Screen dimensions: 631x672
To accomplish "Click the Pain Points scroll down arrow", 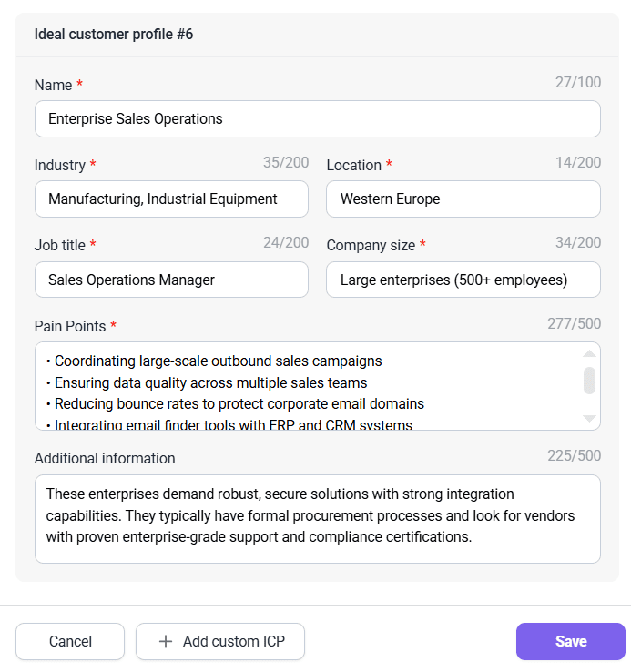I will [x=589, y=418].
